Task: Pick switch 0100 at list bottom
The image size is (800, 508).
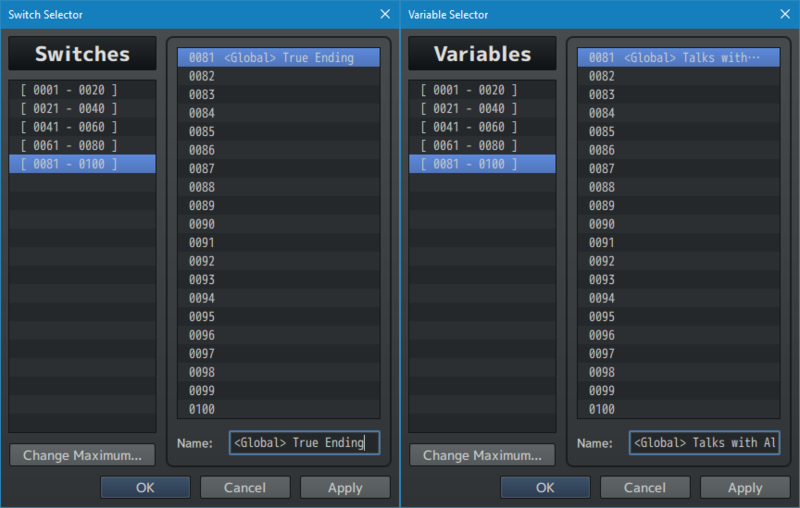Action: [278, 409]
